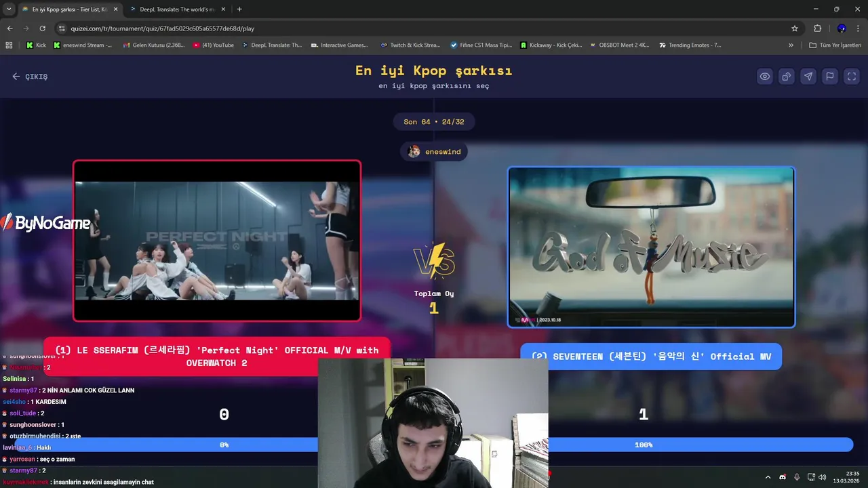This screenshot has height=488, width=868.
Task: Open the Kickaway bookmark
Action: (x=551, y=45)
